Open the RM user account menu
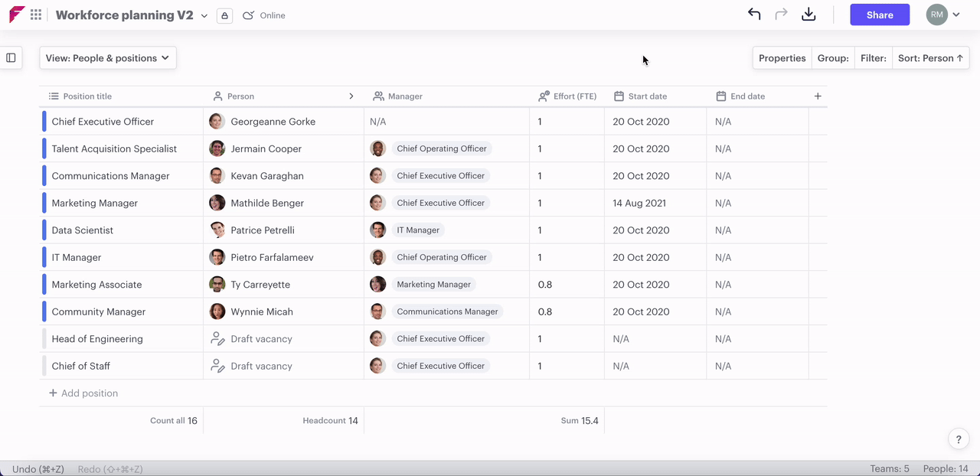The width and height of the screenshot is (980, 476). pos(942,15)
